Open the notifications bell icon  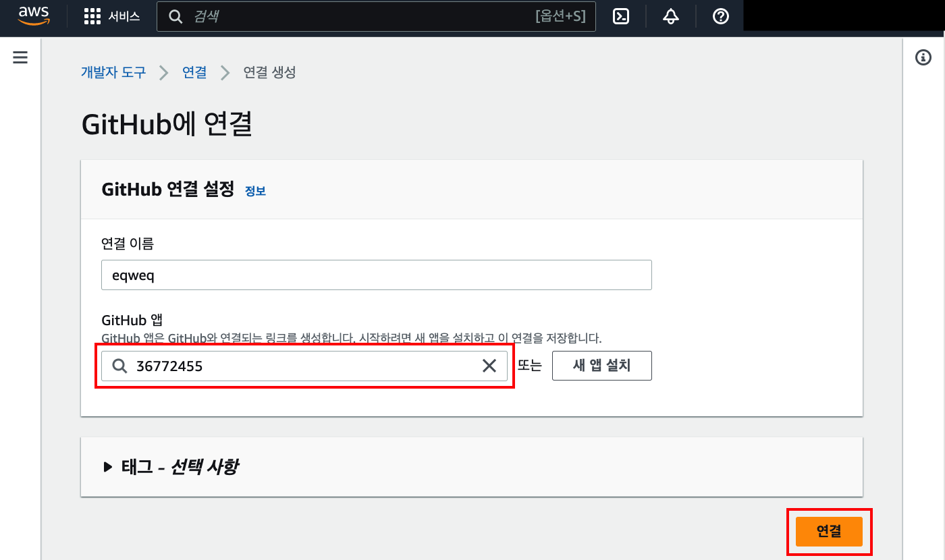point(671,17)
